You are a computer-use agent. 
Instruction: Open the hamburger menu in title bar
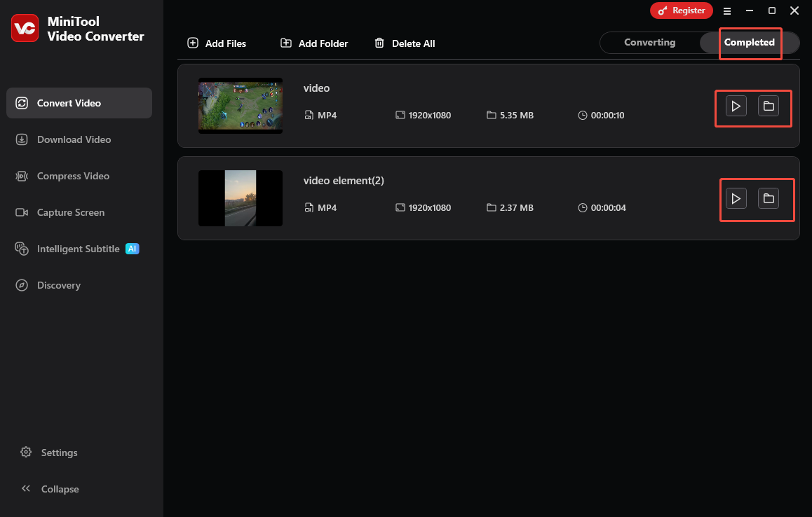(726, 11)
